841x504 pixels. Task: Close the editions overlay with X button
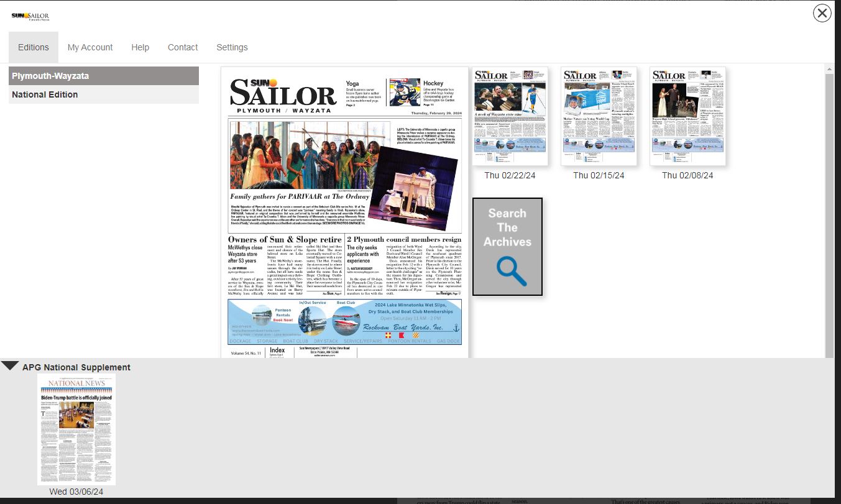click(x=822, y=13)
